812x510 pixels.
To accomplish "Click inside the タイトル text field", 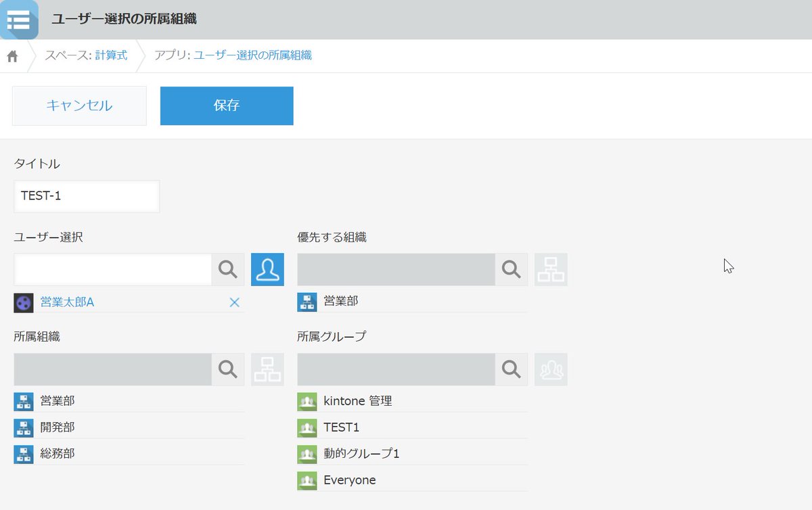I will click(86, 196).
